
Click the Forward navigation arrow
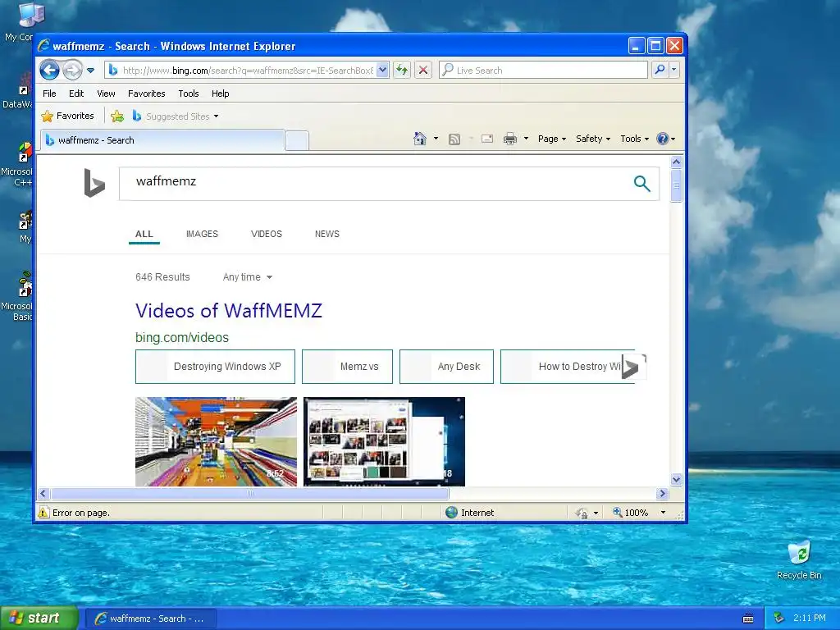pyautogui.click(x=72, y=70)
